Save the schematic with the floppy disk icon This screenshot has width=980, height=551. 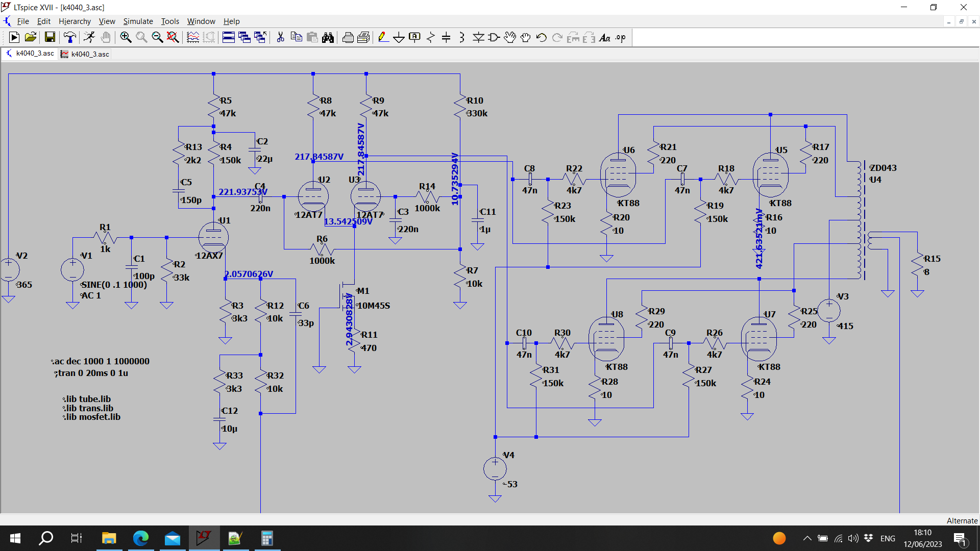[x=50, y=37]
